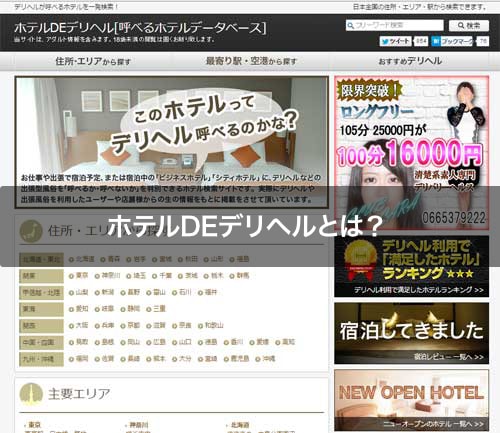Click the Twitter ツイート button
500x433 pixels.
click(x=395, y=41)
